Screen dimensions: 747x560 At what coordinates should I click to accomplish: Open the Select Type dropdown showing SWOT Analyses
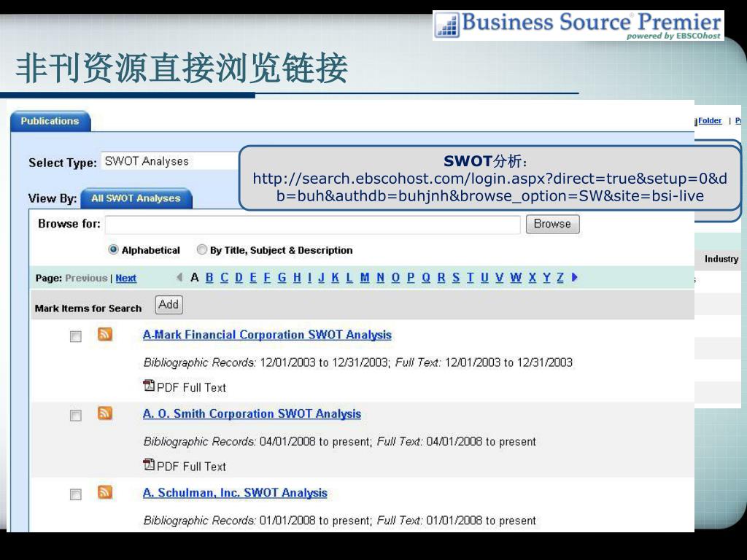pyautogui.click(x=169, y=161)
